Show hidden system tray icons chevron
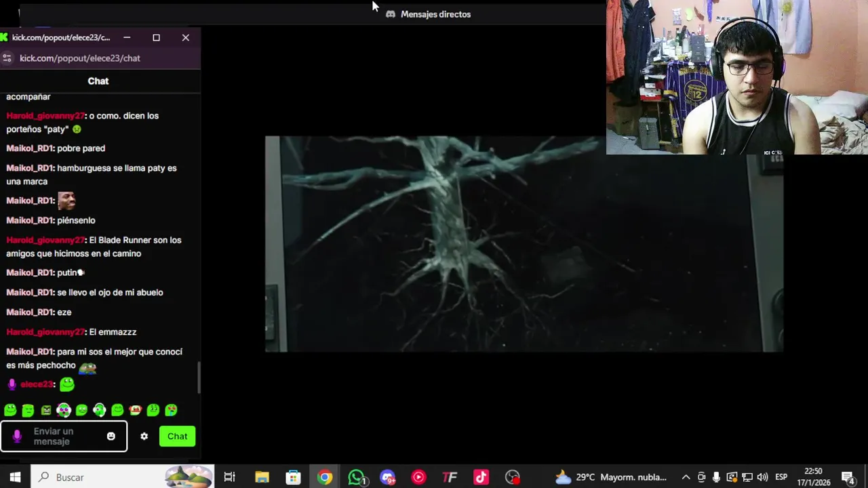Viewport: 868px width, 488px height. pos(686,477)
